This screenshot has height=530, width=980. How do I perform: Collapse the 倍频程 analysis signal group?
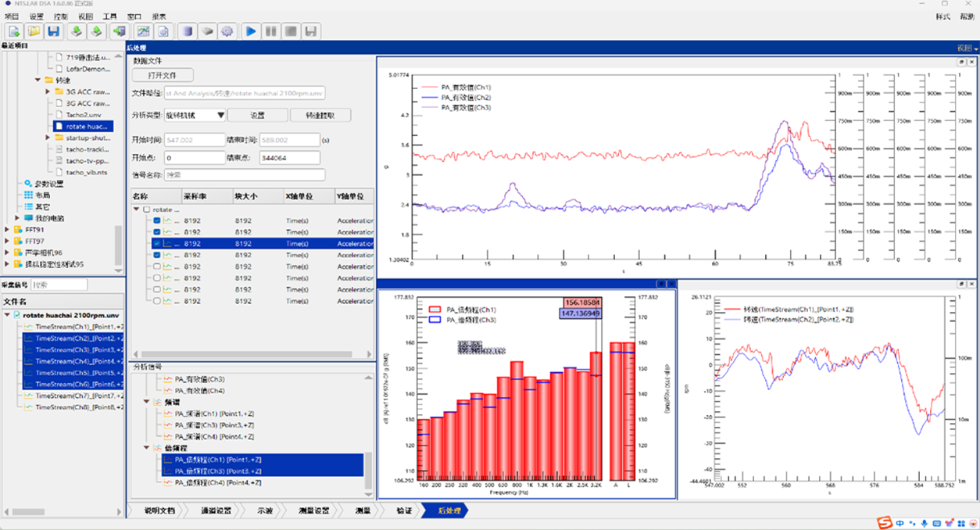[147, 448]
